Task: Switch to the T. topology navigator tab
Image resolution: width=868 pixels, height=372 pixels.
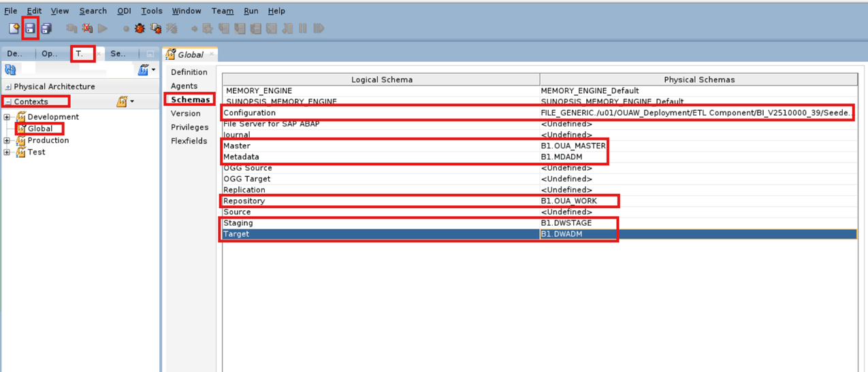Action: click(80, 54)
